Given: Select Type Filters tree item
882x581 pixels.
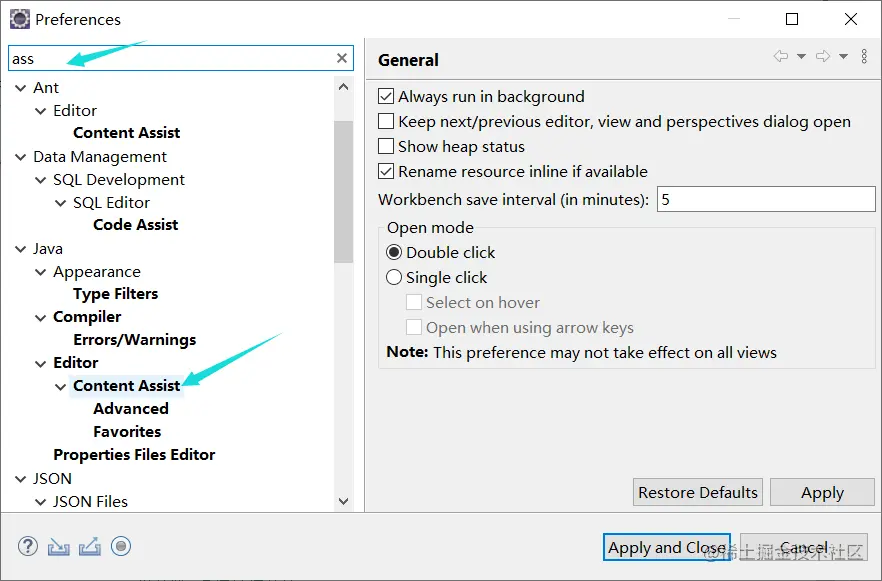Looking at the screenshot, I should point(115,294).
